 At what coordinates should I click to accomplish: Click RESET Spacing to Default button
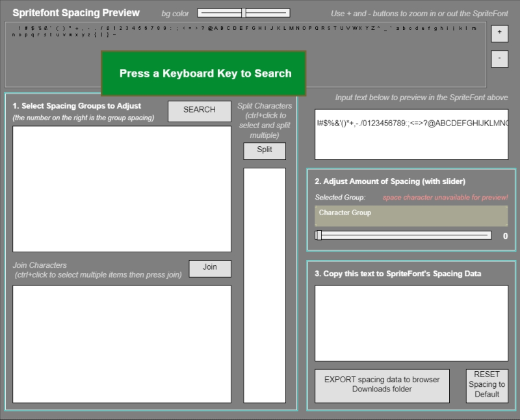pyautogui.click(x=487, y=386)
